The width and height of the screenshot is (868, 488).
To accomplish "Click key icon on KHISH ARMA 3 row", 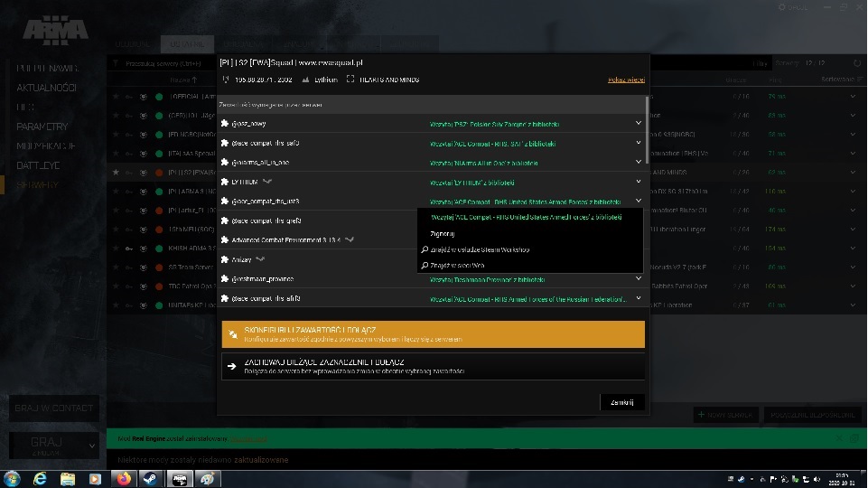I will click(x=129, y=249).
